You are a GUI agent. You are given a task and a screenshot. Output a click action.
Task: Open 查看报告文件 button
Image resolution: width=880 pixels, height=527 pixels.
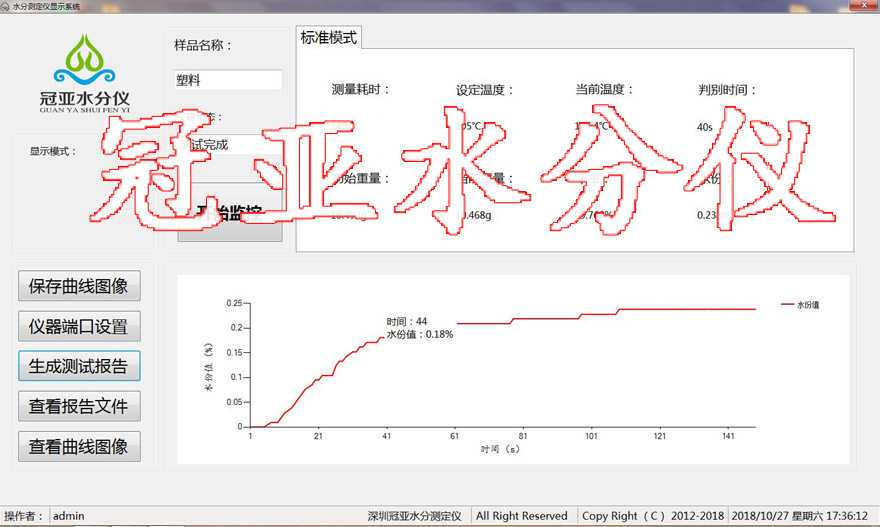[79, 406]
